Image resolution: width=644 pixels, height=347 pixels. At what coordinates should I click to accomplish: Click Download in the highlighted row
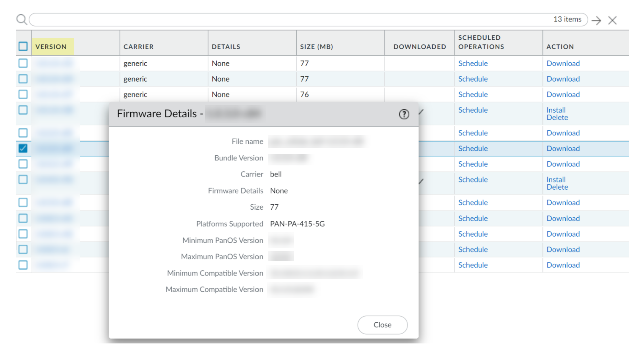(x=563, y=149)
